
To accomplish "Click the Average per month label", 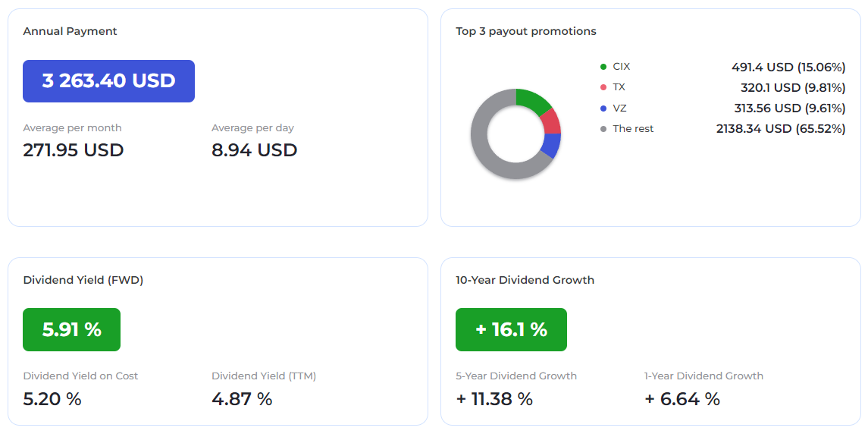I will (73, 128).
